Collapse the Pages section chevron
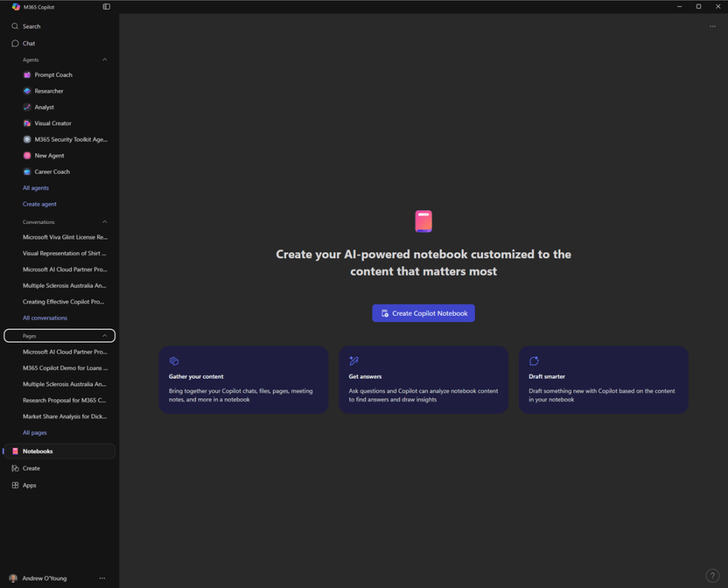The width and height of the screenshot is (728, 588). click(x=105, y=336)
